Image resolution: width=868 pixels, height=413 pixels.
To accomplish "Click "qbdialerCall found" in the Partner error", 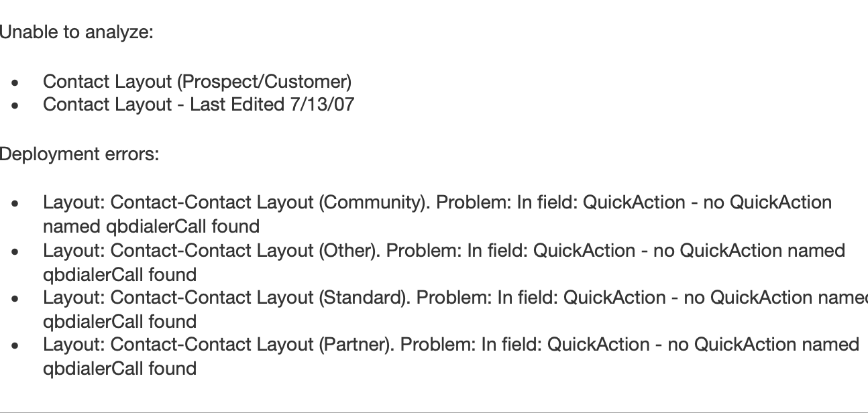I will click(119, 368).
